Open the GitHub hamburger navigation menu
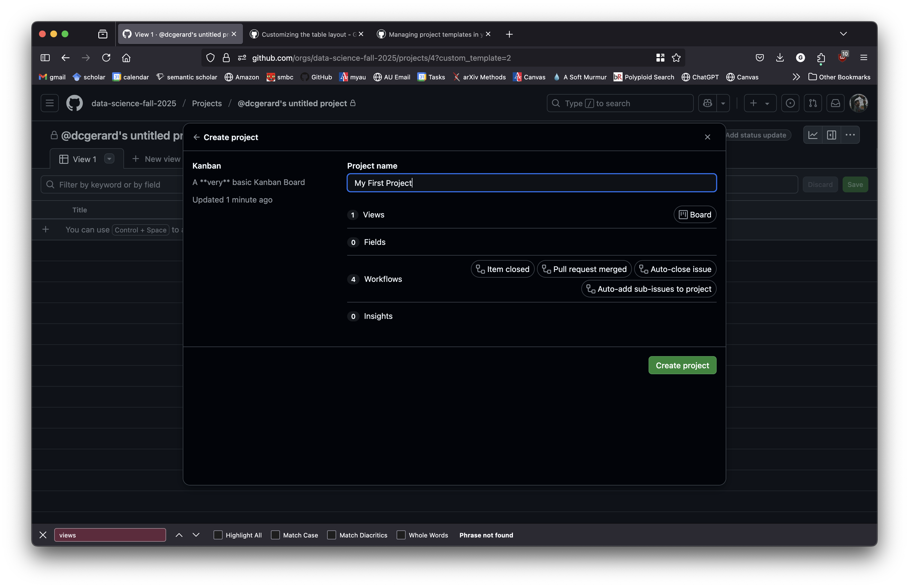This screenshot has height=588, width=909. [50, 103]
